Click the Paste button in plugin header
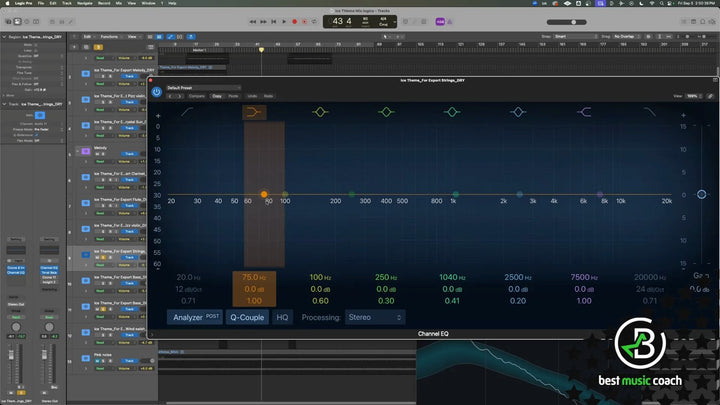 pyautogui.click(x=233, y=96)
